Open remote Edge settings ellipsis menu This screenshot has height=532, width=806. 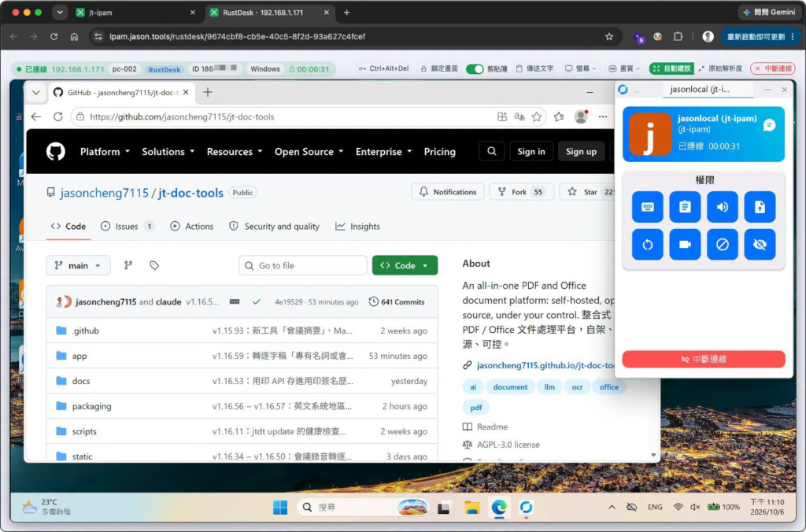603,116
